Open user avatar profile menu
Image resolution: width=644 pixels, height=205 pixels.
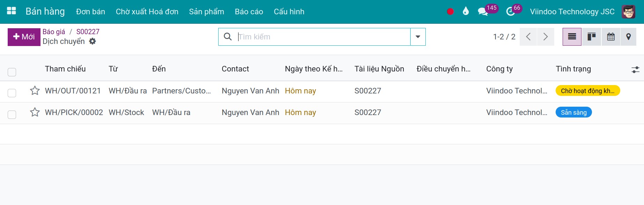tap(628, 12)
